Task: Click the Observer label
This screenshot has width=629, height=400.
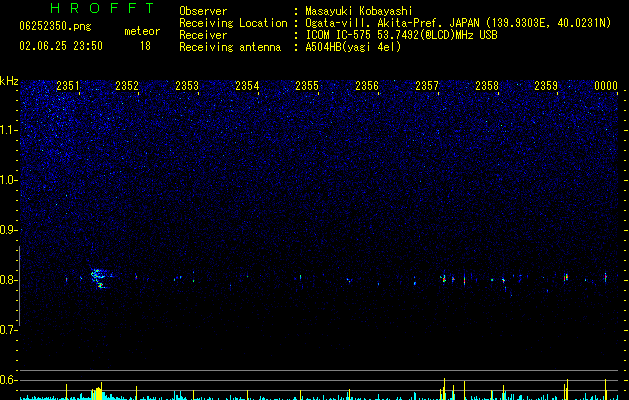Action: tap(203, 11)
